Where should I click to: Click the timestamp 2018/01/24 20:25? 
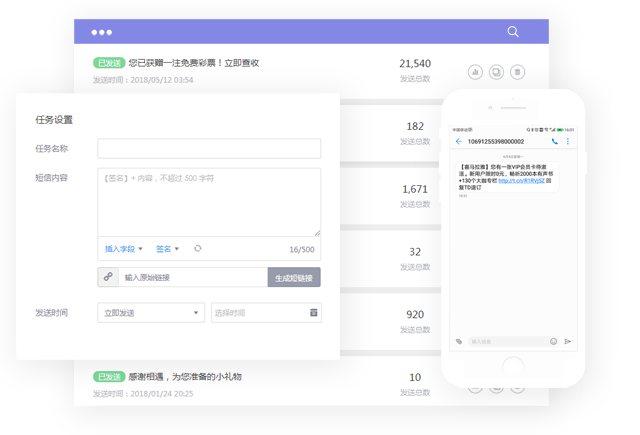[x=162, y=394]
